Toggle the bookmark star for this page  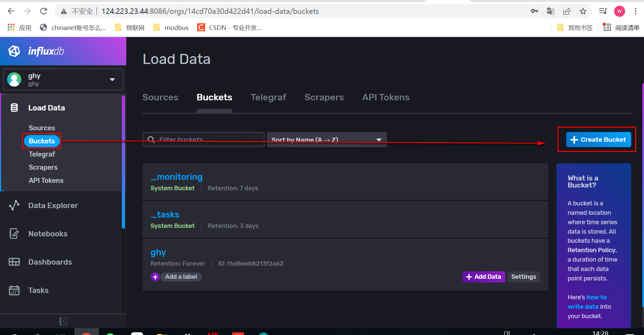click(x=583, y=11)
